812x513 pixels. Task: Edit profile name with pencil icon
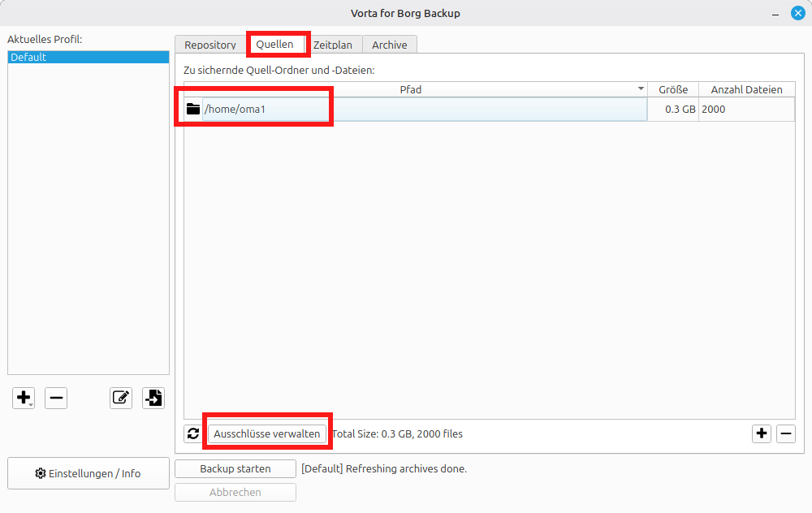[121, 398]
